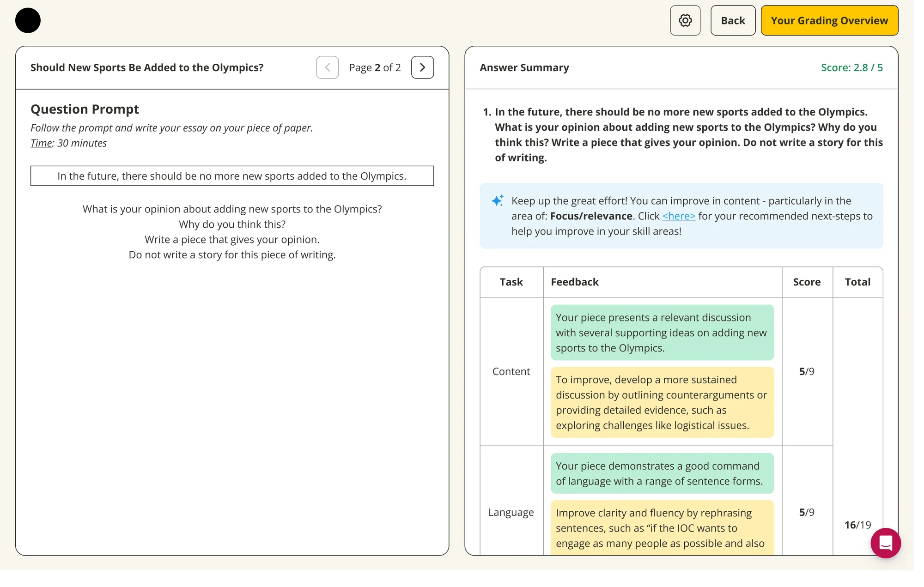Click the Score column header
924x587 pixels.
[x=807, y=282]
